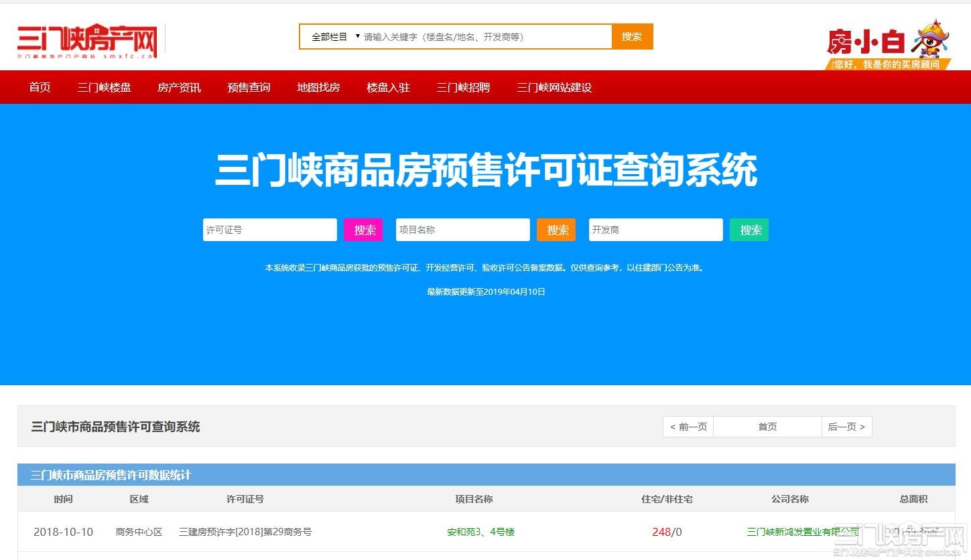
Task: Click the orange 搜索 button for 项目名称
Action: pos(558,230)
